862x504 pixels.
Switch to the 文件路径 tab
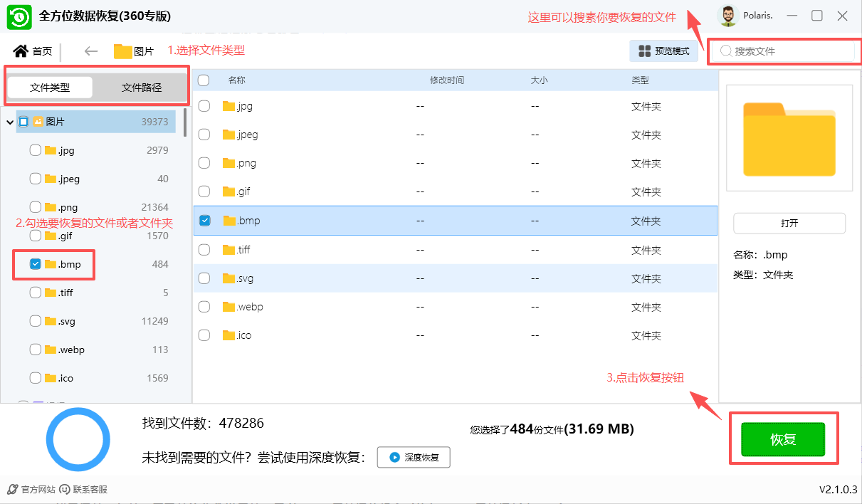point(142,87)
